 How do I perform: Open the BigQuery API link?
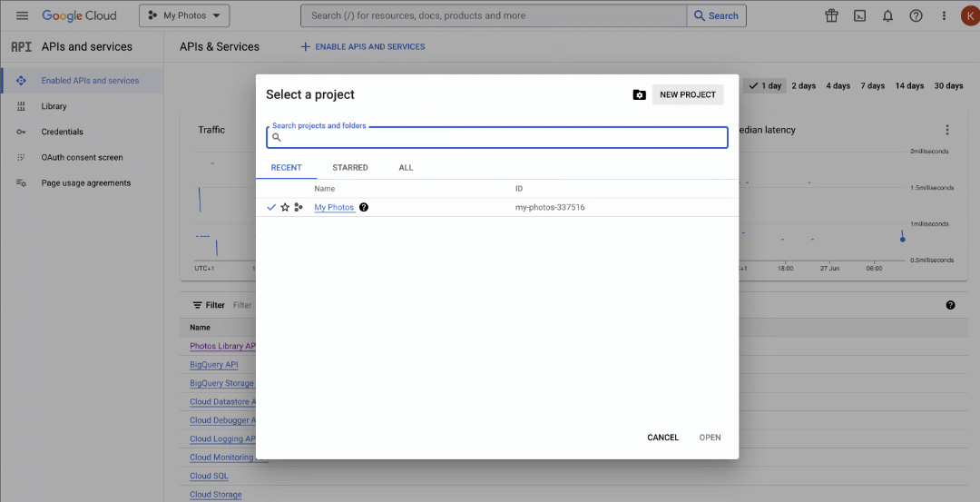(x=214, y=364)
